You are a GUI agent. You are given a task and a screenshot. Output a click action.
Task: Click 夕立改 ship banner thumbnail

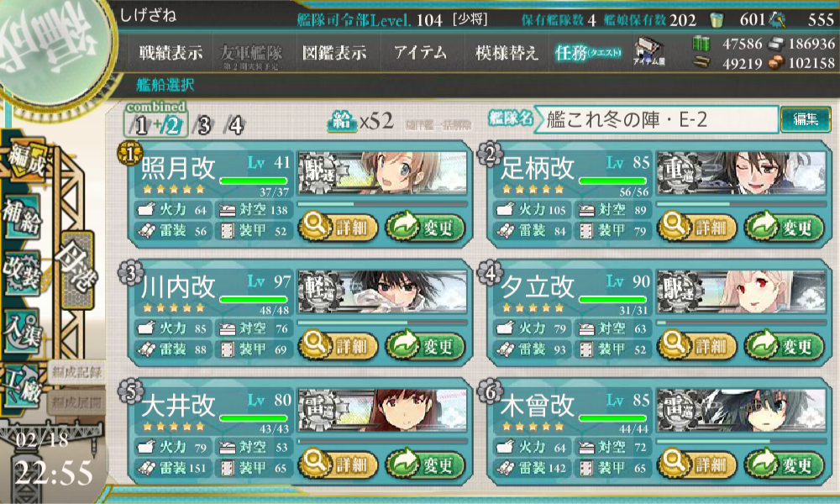[x=742, y=291]
